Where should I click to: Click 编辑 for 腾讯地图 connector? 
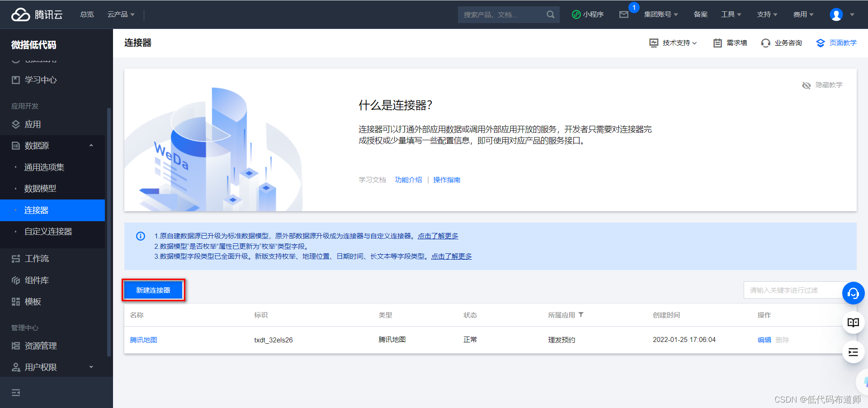764,340
